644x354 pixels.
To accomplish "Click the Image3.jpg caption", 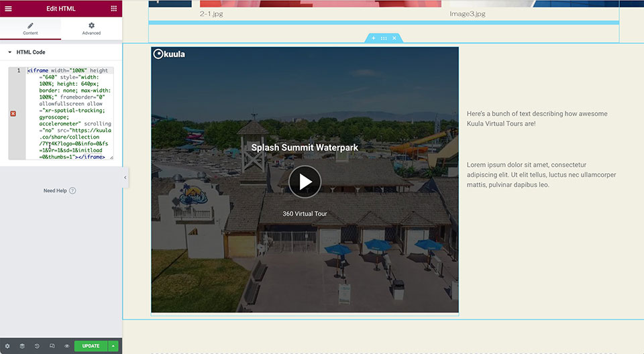I will tap(468, 13).
